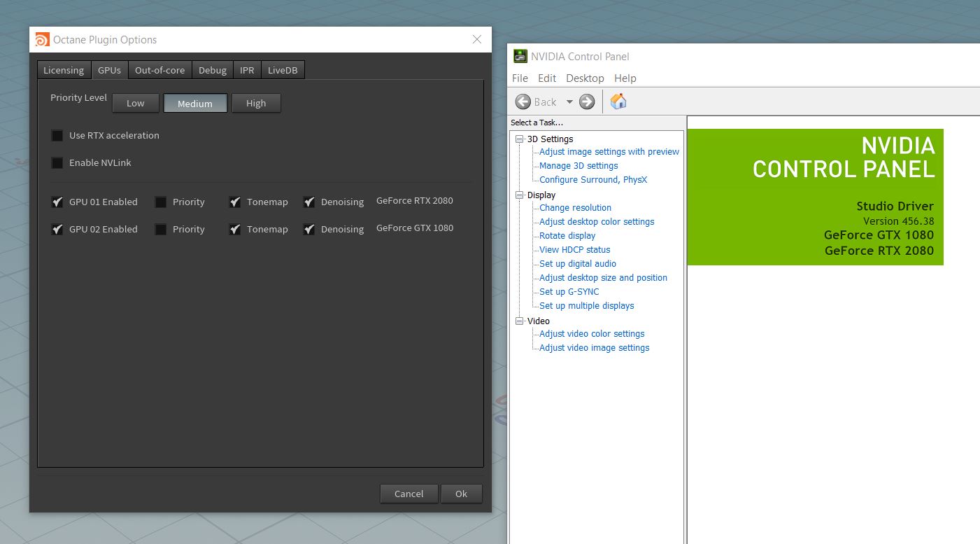Image resolution: width=980 pixels, height=544 pixels.
Task: Open the Edit menu in NVIDIA Control Panel
Action: click(547, 78)
